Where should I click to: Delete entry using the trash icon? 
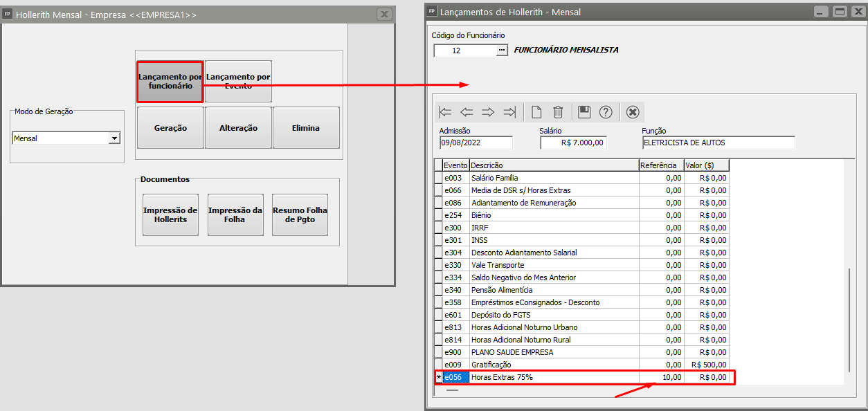[x=558, y=112]
